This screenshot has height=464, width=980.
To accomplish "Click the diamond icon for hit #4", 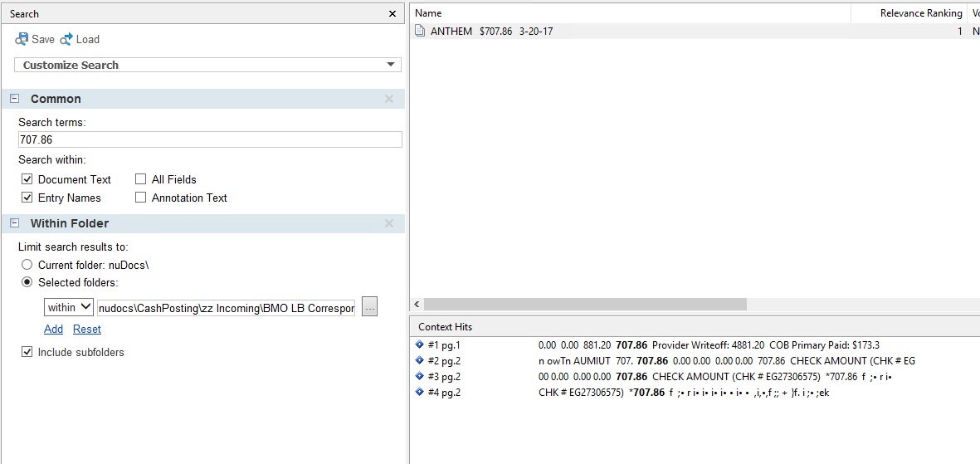I will [x=419, y=392].
